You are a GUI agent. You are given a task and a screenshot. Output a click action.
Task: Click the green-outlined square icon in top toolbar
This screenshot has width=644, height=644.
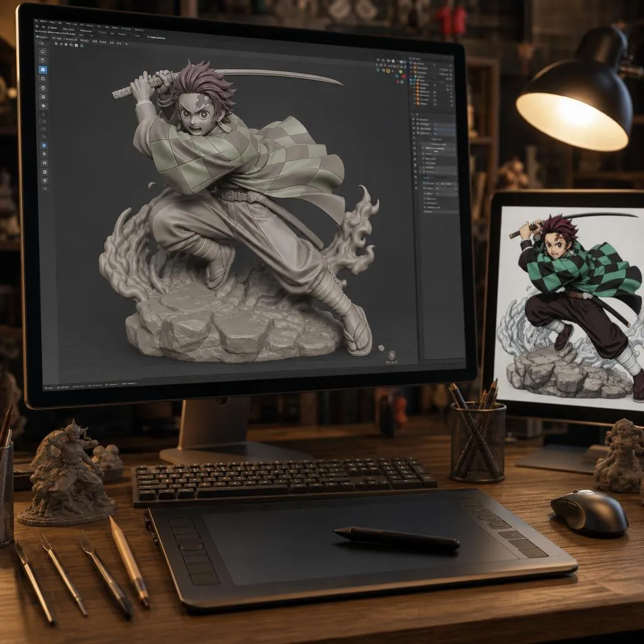click(x=82, y=45)
